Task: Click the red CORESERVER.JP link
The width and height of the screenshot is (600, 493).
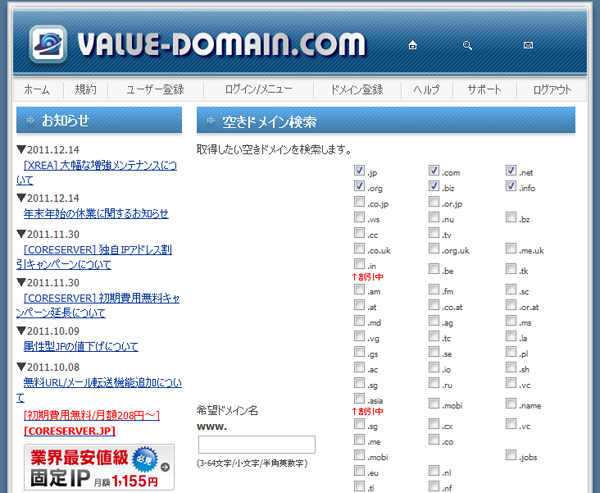Action: pos(70,432)
